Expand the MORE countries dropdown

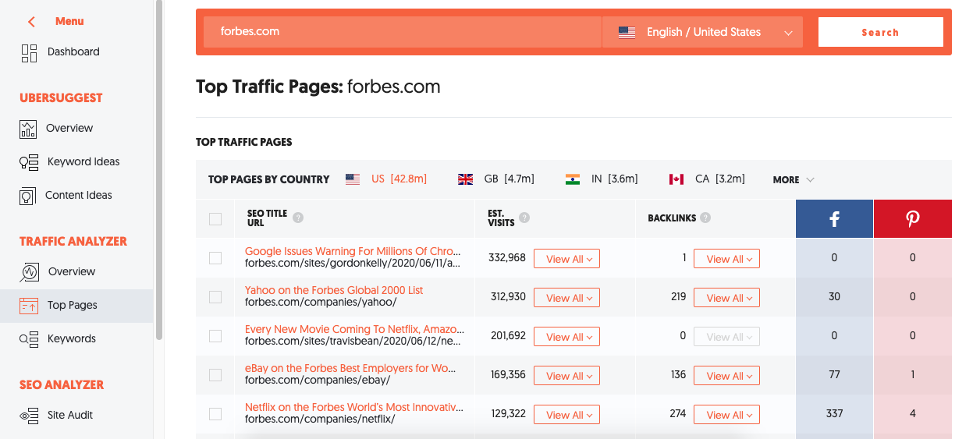[x=794, y=179]
